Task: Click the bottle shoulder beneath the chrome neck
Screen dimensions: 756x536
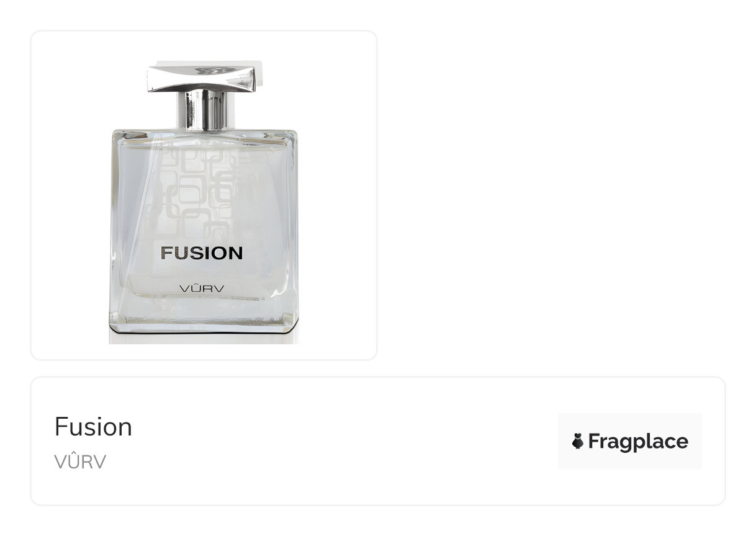Action: 204,136
